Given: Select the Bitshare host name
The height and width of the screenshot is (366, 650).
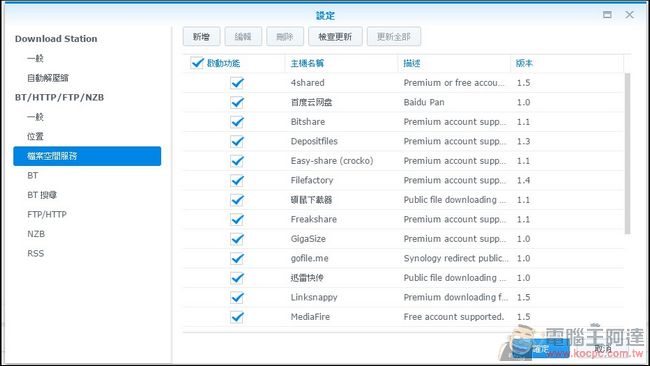Looking at the screenshot, I should point(308,122).
